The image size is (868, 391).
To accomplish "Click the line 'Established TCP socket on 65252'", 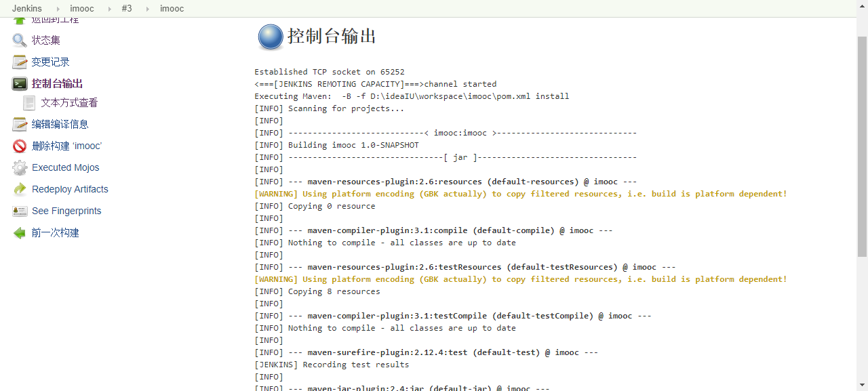I will coord(330,72).
